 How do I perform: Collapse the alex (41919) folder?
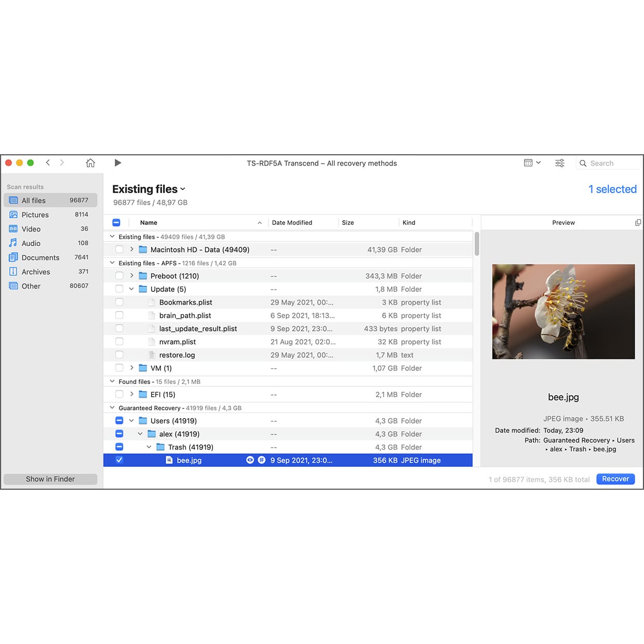point(140,434)
